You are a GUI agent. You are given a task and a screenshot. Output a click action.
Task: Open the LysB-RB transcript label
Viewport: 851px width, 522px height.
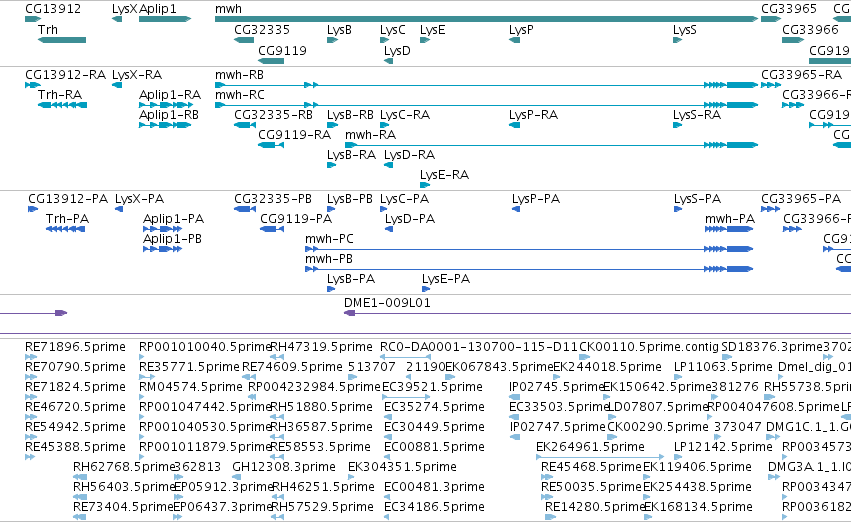point(350,115)
